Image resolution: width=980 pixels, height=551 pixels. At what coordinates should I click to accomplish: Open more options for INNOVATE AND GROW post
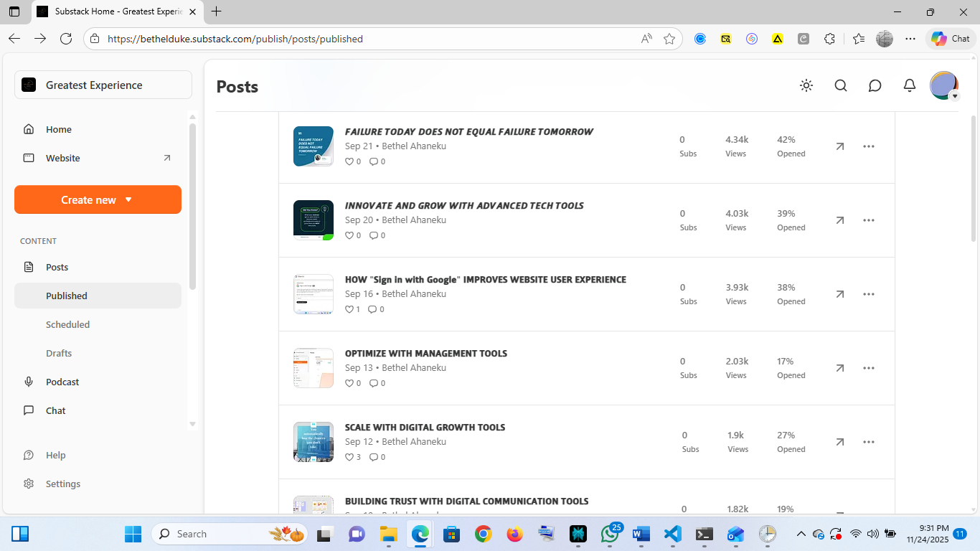pos(869,220)
